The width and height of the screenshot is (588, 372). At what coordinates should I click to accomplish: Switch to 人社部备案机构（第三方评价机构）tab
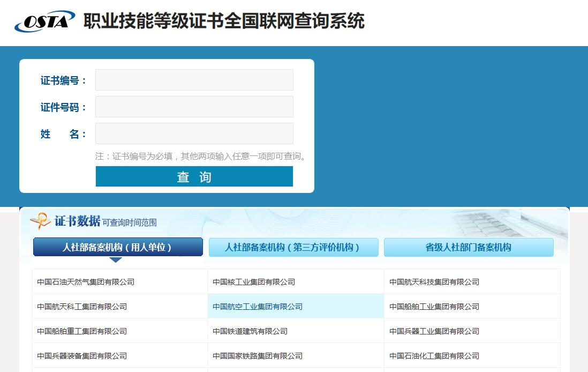[x=293, y=247]
